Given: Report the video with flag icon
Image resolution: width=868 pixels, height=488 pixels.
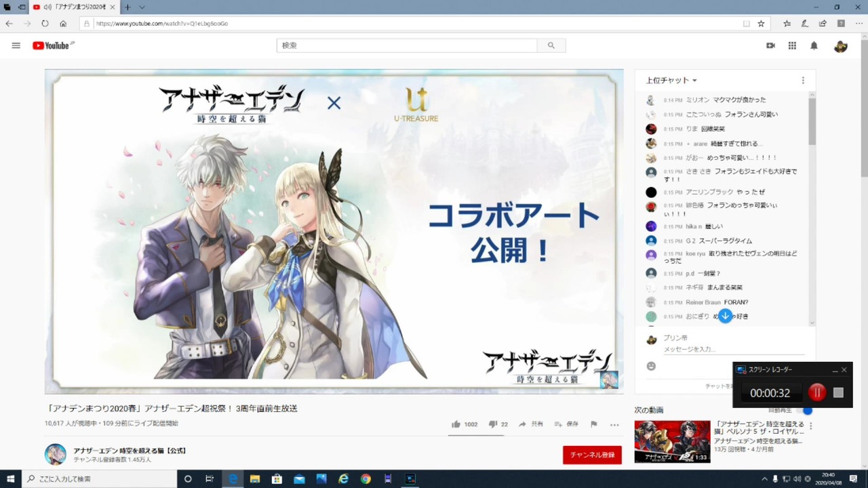Looking at the screenshot, I should click(593, 424).
